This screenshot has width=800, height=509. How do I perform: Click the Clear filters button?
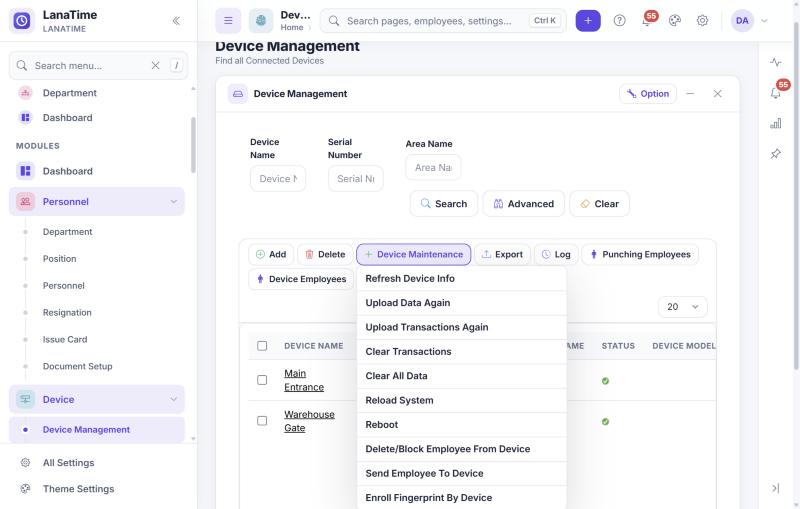pyautogui.click(x=599, y=203)
